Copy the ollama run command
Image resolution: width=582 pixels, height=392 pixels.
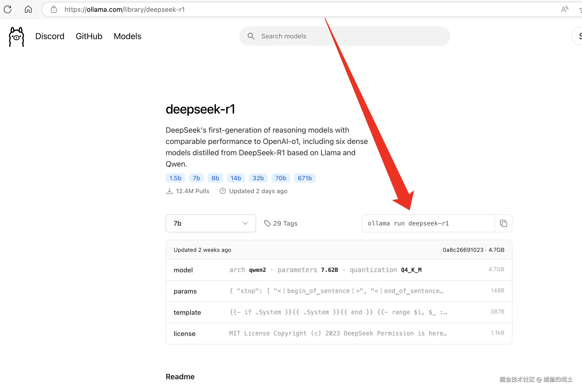coord(503,223)
